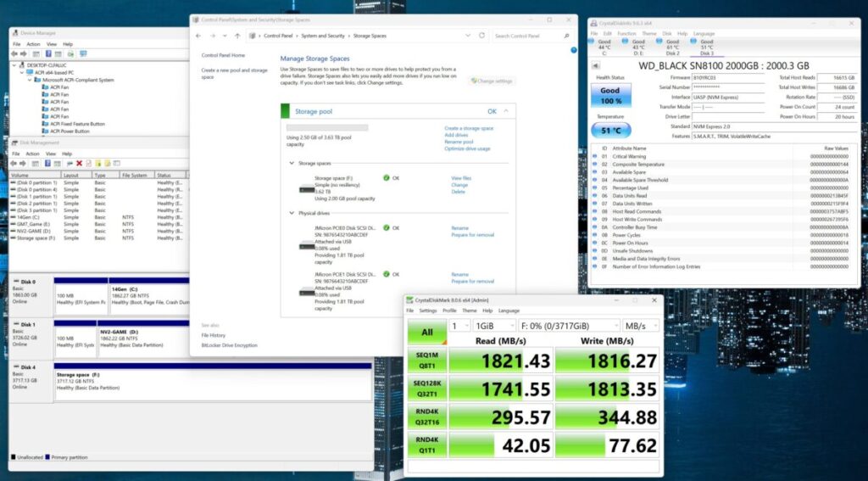Click the Up arrow in Storage Spaces navigation
Viewport: 868px width, 481px height.
[x=237, y=36]
